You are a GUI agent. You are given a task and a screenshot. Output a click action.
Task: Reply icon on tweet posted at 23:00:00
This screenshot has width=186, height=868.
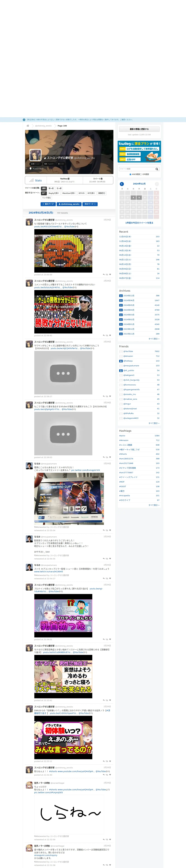[104, 275]
